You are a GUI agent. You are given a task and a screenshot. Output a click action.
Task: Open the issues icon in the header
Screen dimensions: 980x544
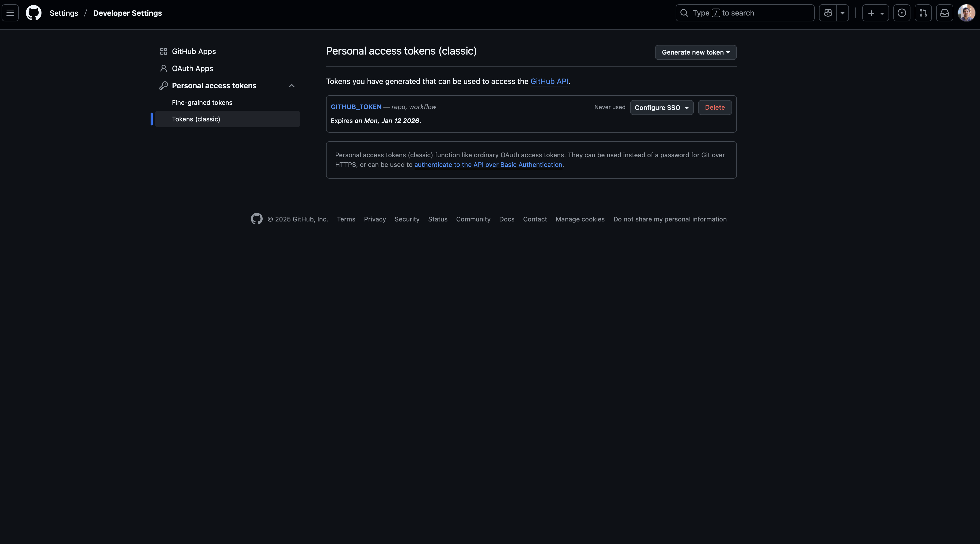click(x=902, y=13)
